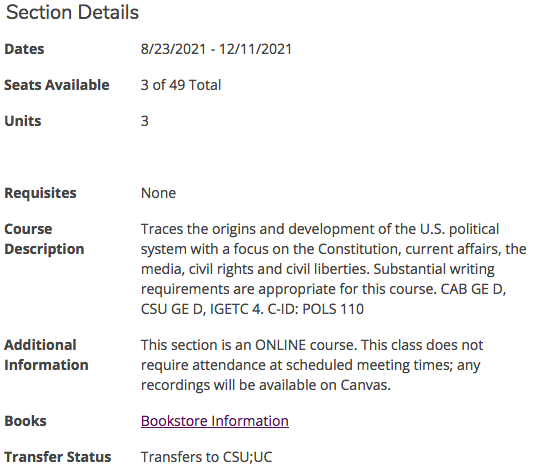Image resolution: width=538 pixels, height=469 pixels.
Task: Select the Requisites value None
Action: click(x=159, y=193)
